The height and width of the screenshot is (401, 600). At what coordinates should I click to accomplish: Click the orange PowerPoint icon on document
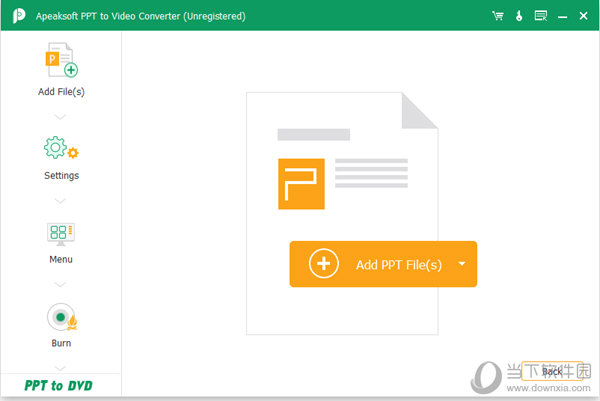(302, 184)
